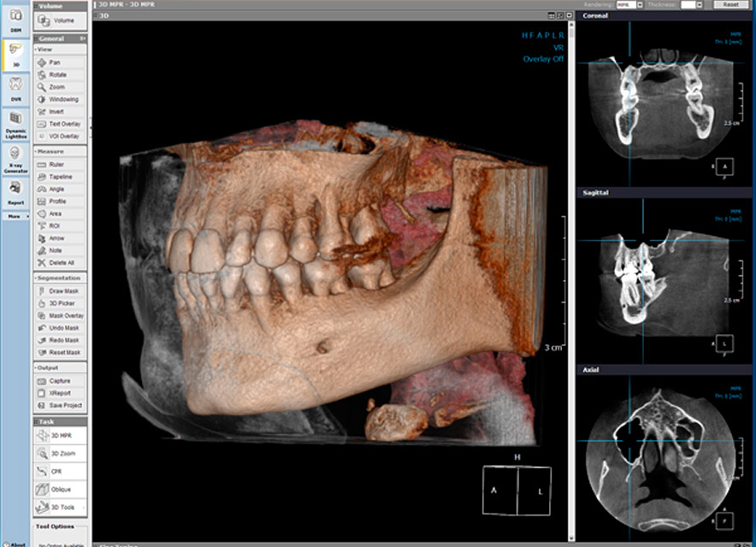Toggle the Text Overlay
Screen dimensions: 756x547
tap(60, 124)
